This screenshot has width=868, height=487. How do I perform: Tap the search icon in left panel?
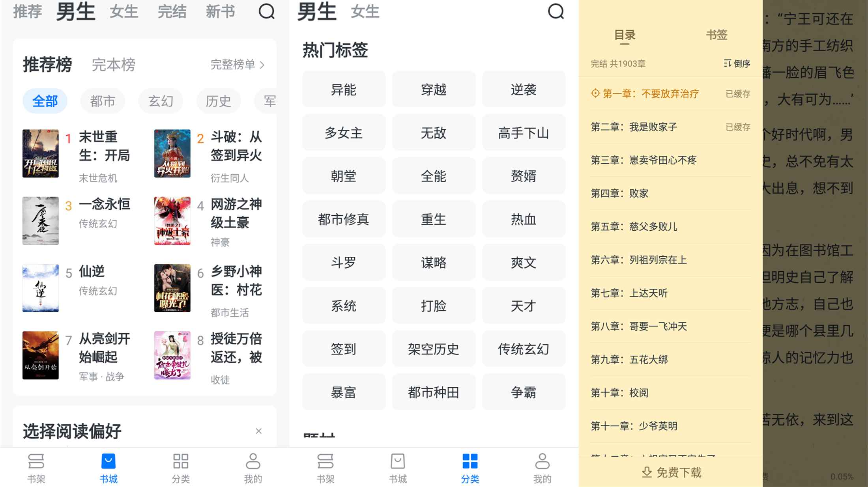[266, 11]
